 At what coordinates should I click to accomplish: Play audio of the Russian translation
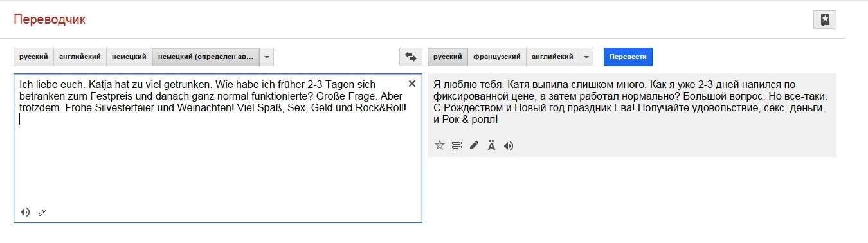point(509,145)
